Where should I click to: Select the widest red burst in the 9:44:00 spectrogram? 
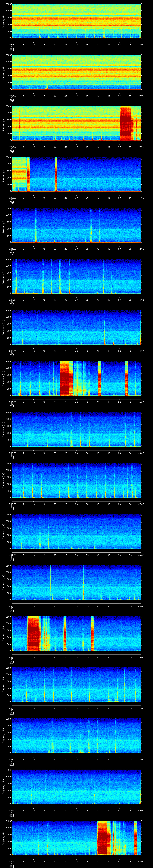66,378
